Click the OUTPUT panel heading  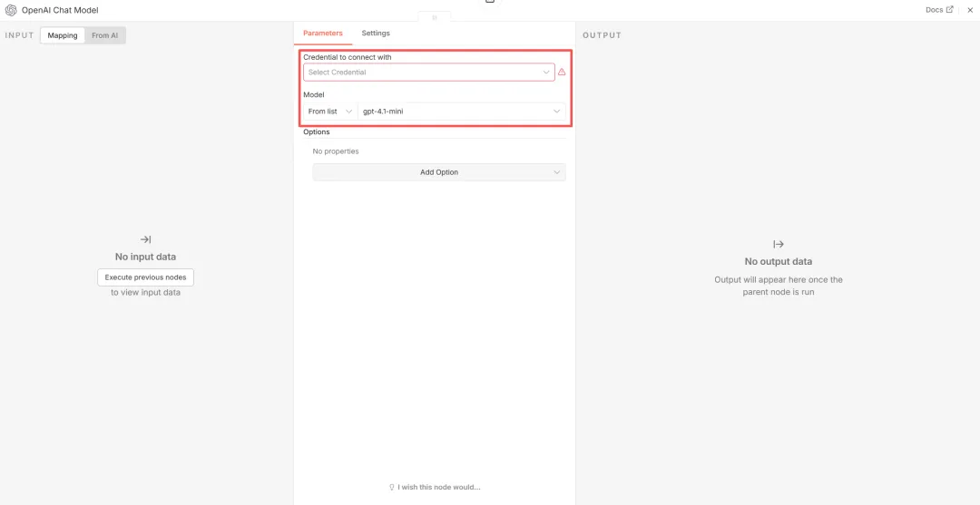point(602,35)
